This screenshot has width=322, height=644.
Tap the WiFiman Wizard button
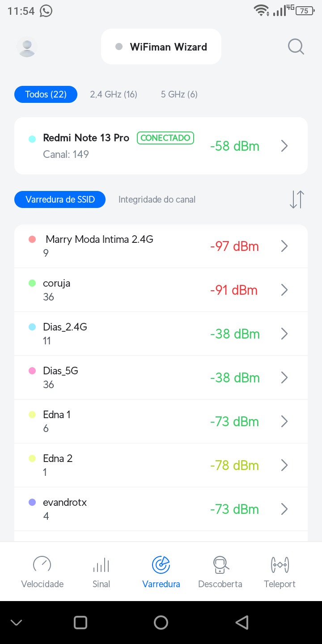pyautogui.click(x=161, y=47)
